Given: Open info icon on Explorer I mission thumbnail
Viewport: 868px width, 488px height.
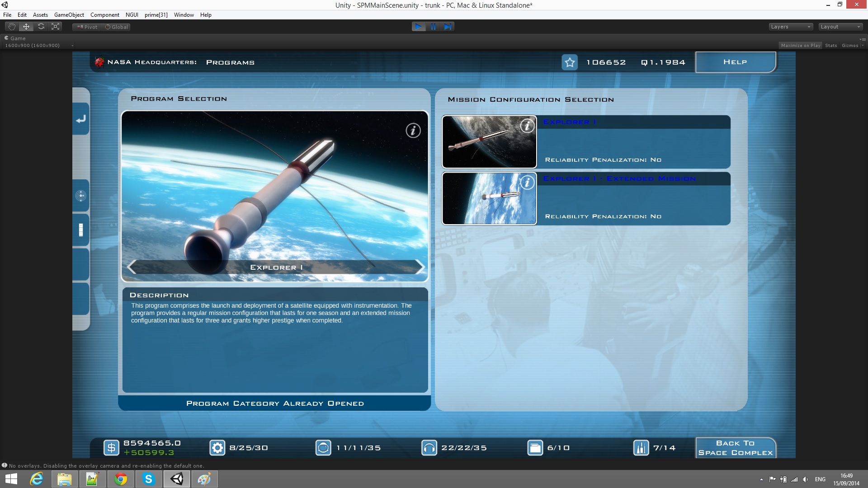Looking at the screenshot, I should tap(527, 126).
